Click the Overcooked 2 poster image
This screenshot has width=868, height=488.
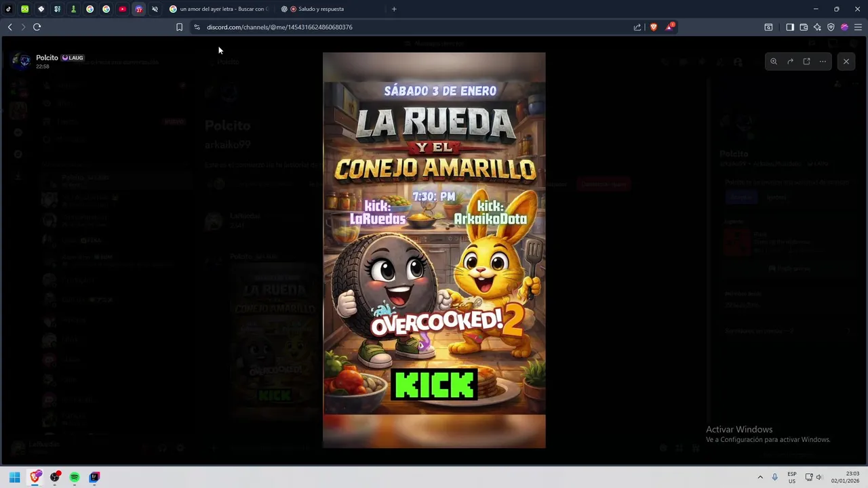tap(434, 250)
